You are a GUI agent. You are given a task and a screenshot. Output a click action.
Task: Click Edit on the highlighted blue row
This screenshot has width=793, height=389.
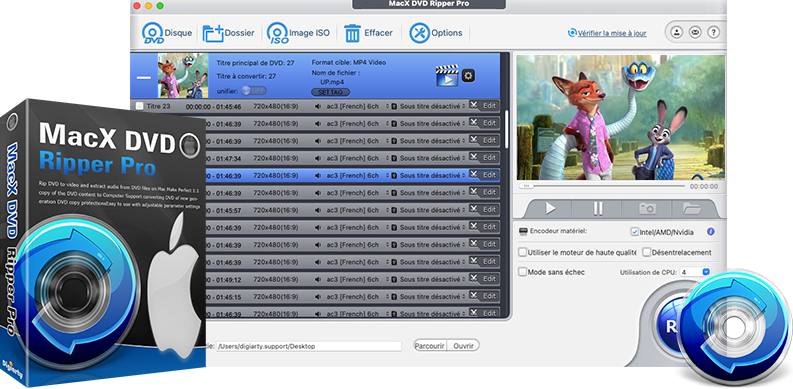point(489,175)
